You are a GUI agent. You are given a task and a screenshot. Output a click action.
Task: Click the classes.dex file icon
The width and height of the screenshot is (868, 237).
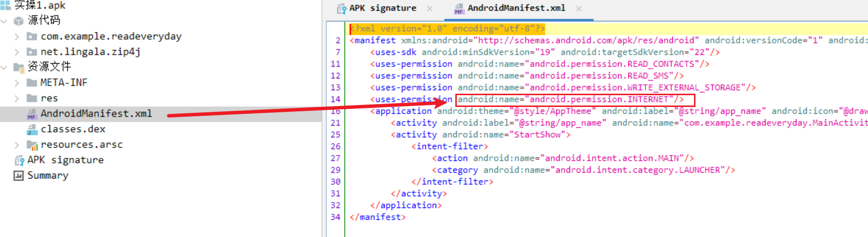click(x=32, y=130)
